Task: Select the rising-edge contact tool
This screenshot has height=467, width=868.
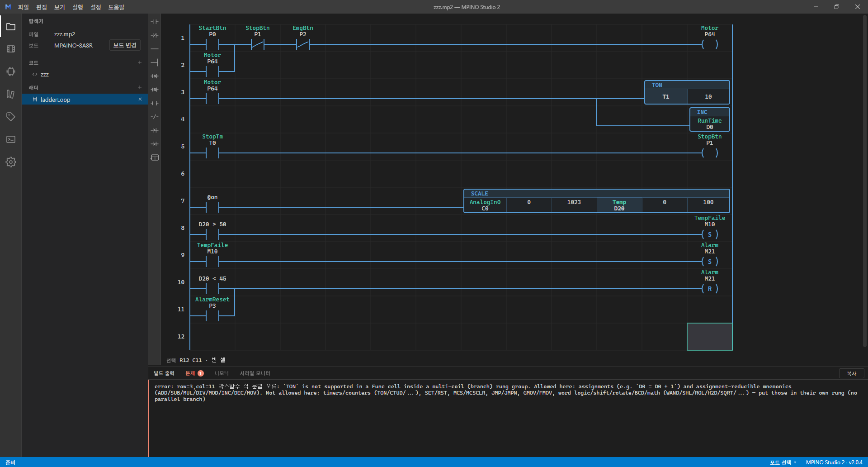Action: (155, 130)
